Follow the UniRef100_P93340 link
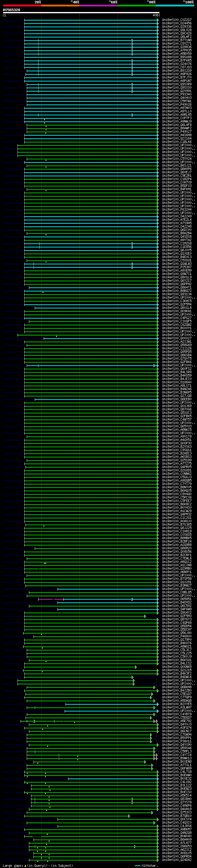This screenshot has width=197, height=868. [x=177, y=94]
